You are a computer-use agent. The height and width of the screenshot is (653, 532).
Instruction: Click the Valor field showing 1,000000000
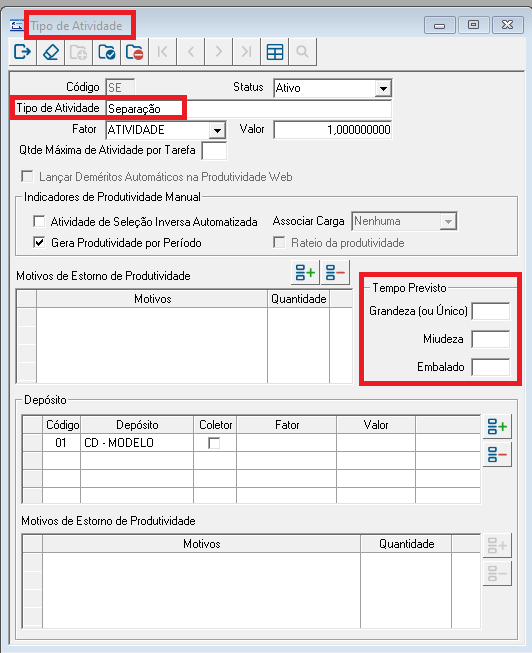[x=332, y=130]
